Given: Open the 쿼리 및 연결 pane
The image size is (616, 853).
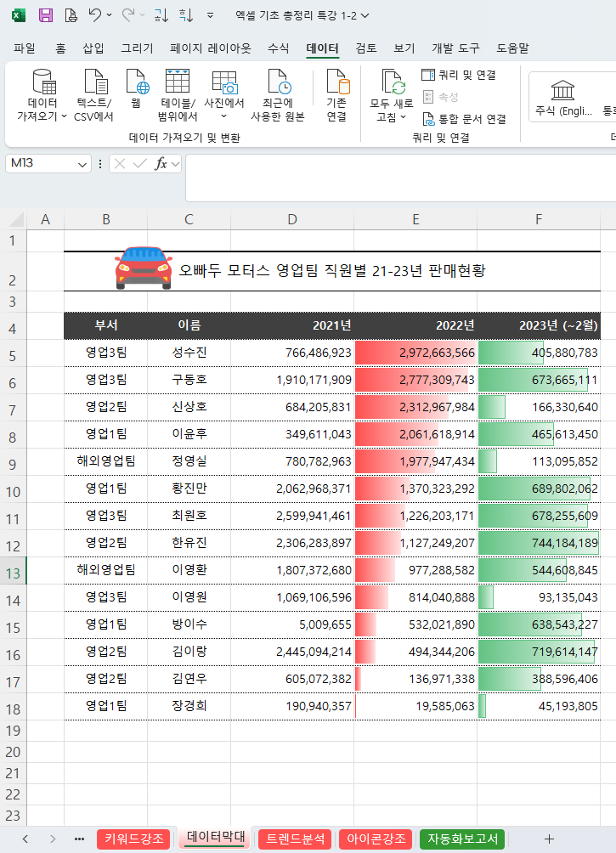Looking at the screenshot, I should coord(460,75).
